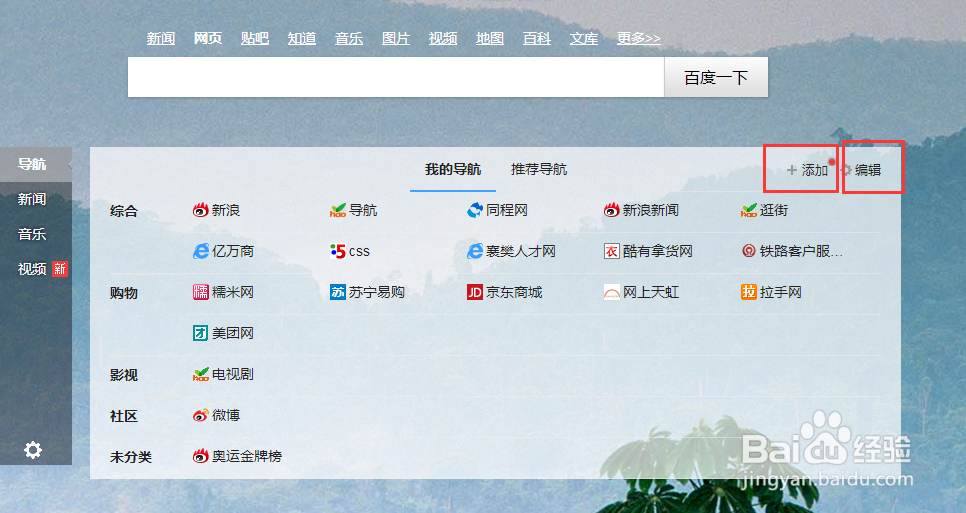This screenshot has width=966, height=513.
Task: Click the 奥运金牌榜 icon
Action: pyautogui.click(x=201, y=456)
